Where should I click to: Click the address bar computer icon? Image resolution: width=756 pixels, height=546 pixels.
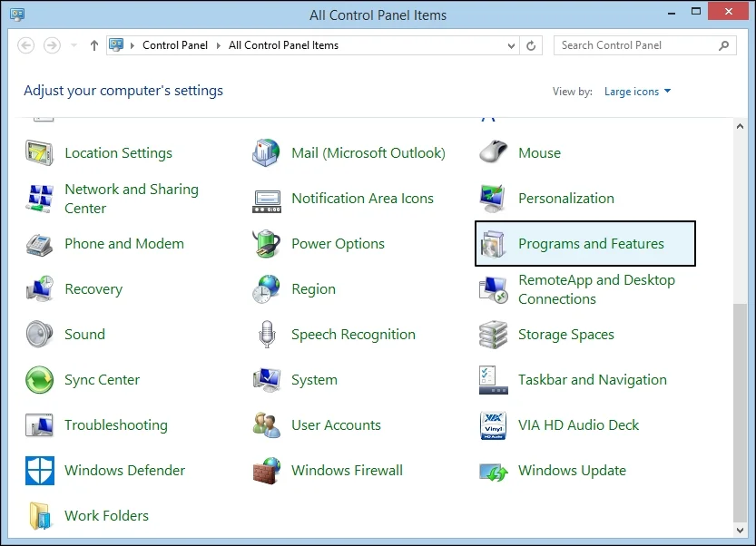[x=116, y=45]
